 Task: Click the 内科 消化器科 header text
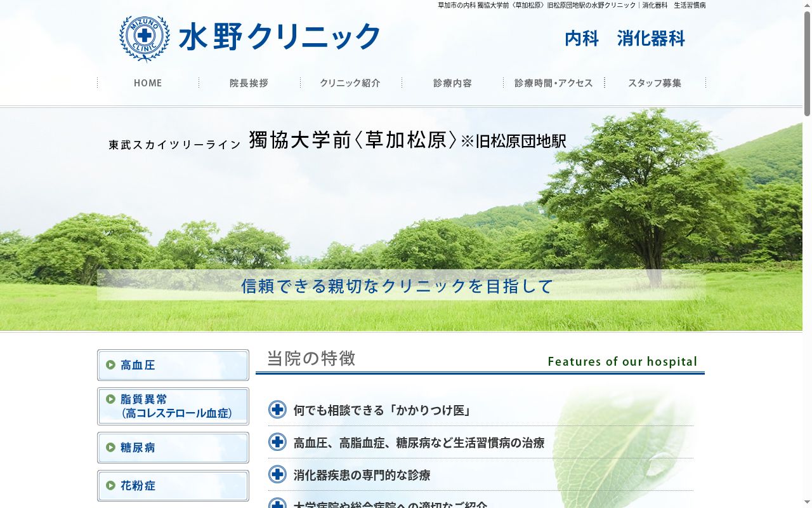[x=625, y=39]
